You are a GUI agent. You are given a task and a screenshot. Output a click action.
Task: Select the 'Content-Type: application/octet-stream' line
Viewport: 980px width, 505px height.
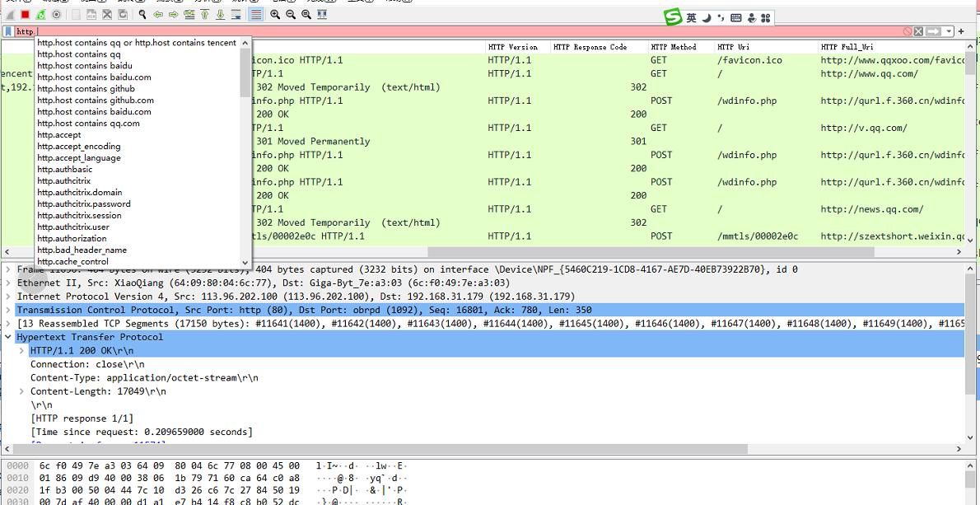point(144,377)
